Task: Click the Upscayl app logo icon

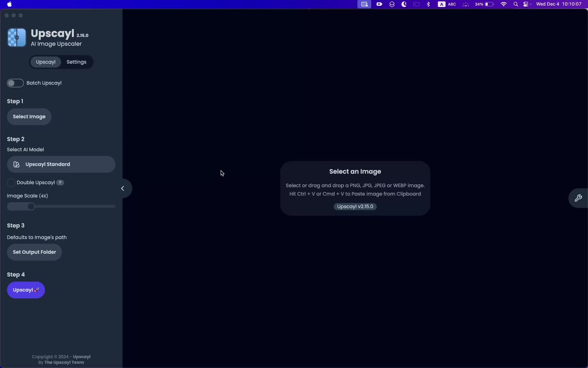Action: click(x=17, y=37)
